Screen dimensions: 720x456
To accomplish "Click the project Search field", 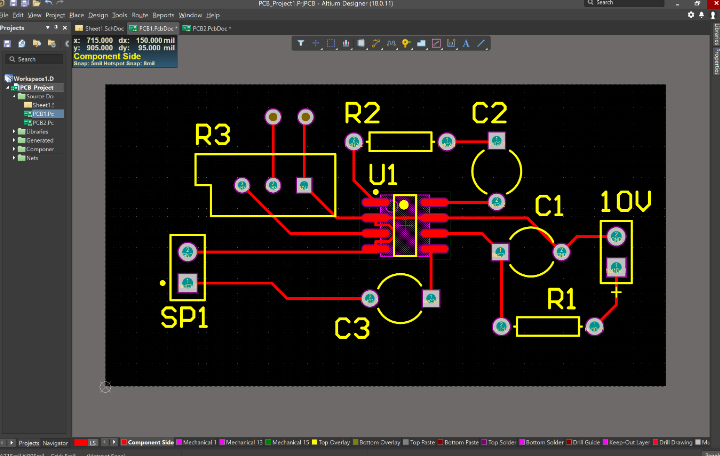I will [35, 59].
